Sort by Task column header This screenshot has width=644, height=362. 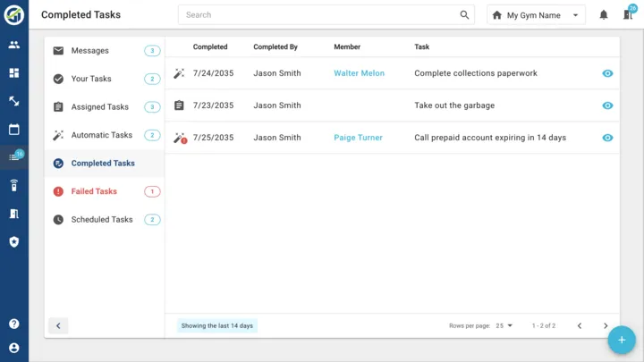(x=422, y=46)
